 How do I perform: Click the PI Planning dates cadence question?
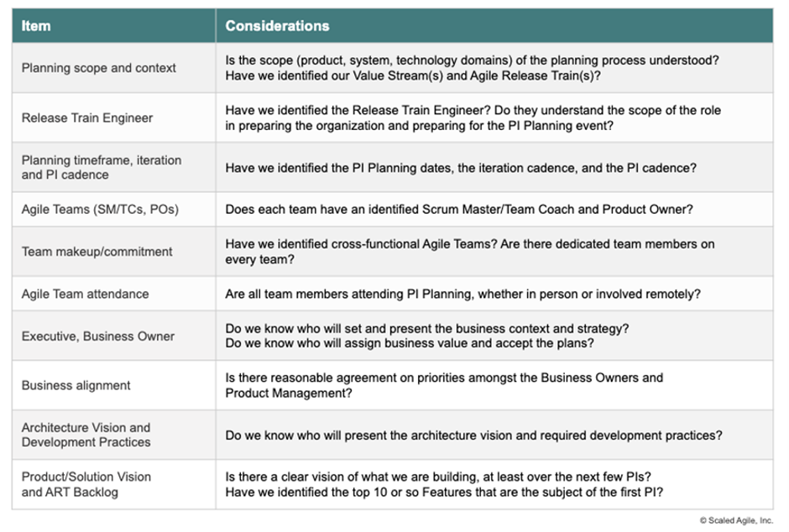pos(460,168)
